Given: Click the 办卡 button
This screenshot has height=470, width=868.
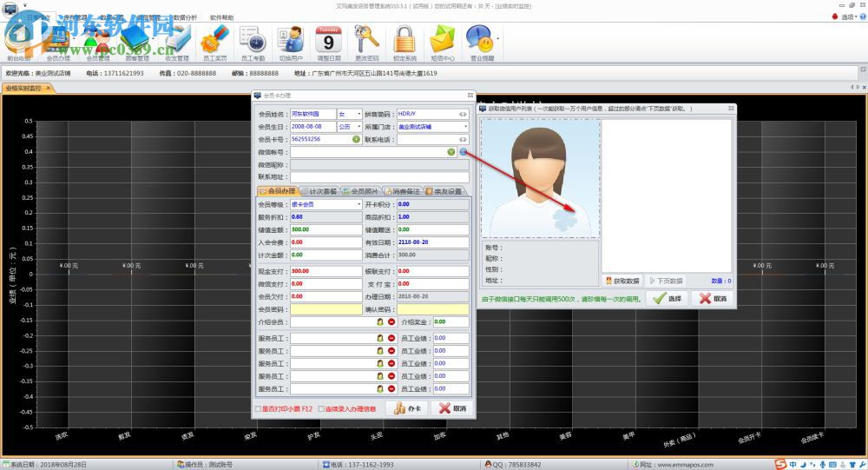Looking at the screenshot, I should pyautogui.click(x=407, y=408).
